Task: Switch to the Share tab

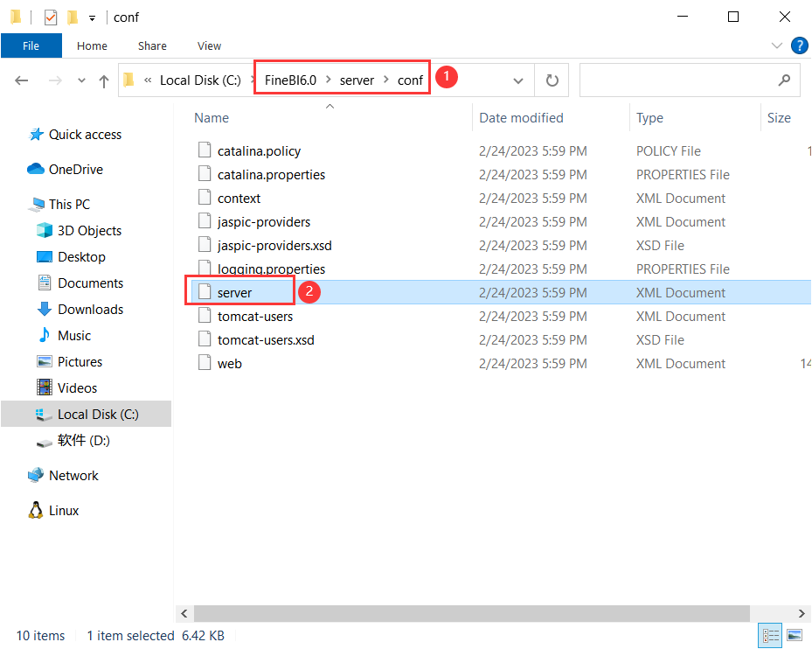Action: coord(151,45)
